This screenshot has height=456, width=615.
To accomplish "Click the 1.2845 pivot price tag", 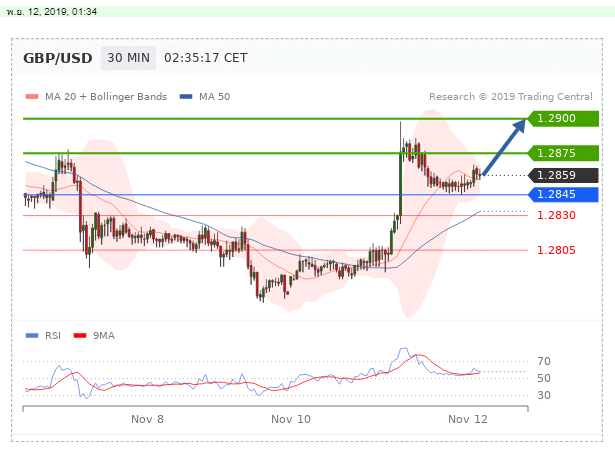I will [564, 194].
